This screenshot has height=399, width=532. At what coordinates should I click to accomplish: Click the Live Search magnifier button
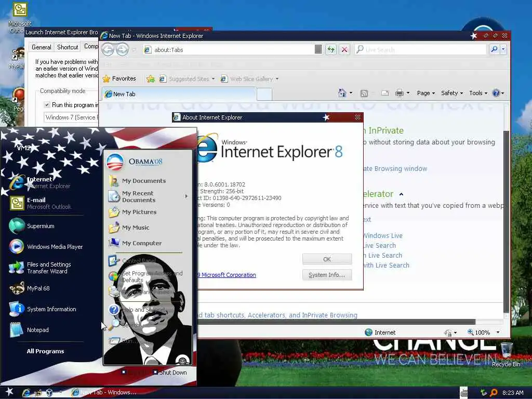pyautogui.click(x=495, y=49)
